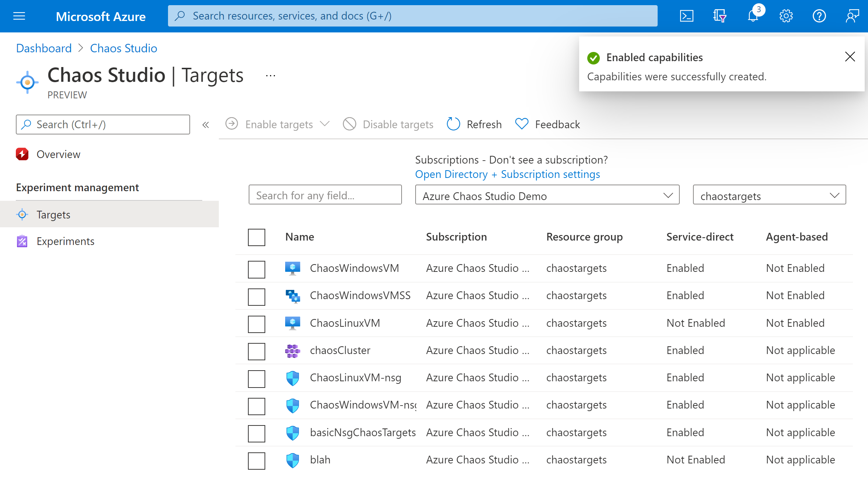The width and height of the screenshot is (868, 480).
Task: Open the Experiments section in sidebar
Action: tap(66, 241)
